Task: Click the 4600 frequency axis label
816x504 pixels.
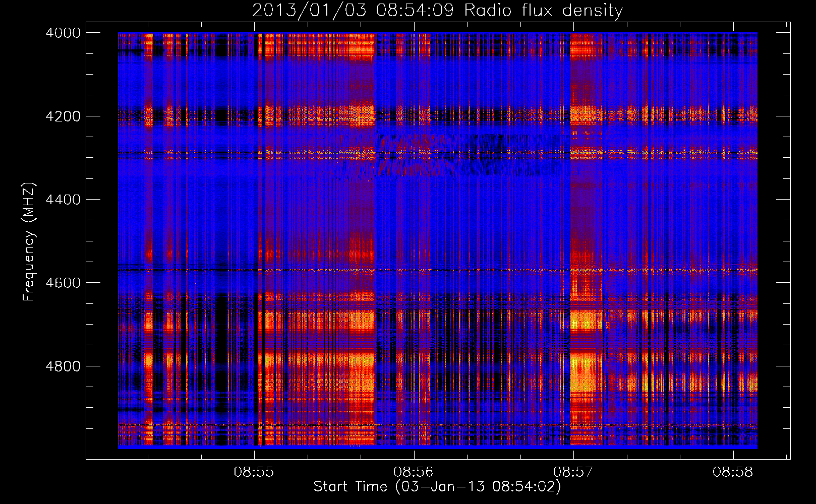Action: pos(63,283)
